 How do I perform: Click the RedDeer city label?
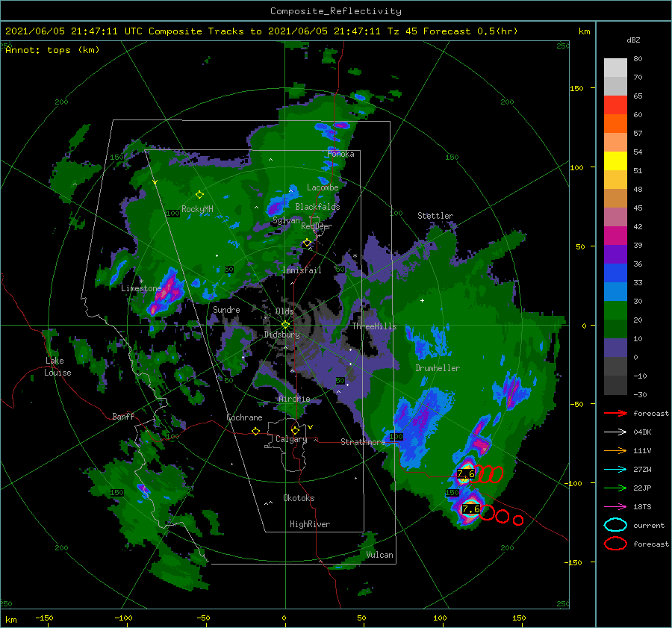click(x=317, y=226)
